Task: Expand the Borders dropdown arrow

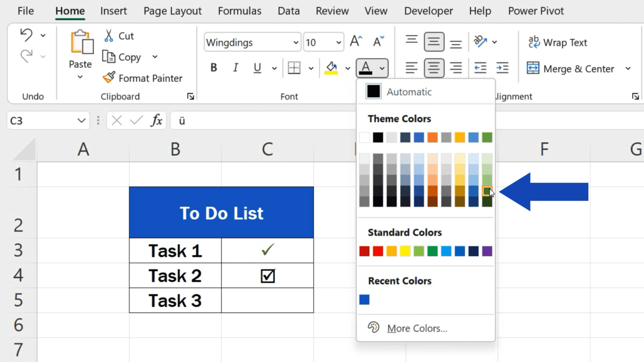Action: 311,67
